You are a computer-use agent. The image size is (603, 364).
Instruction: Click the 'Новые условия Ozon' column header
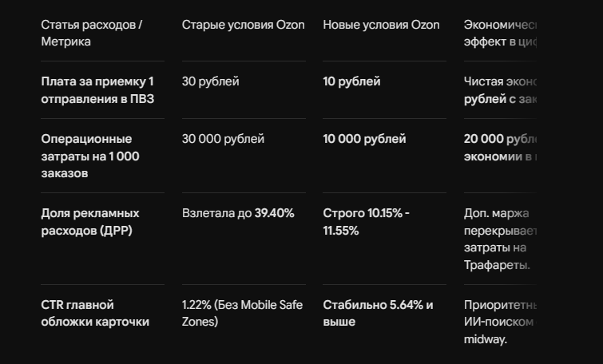[381, 25]
